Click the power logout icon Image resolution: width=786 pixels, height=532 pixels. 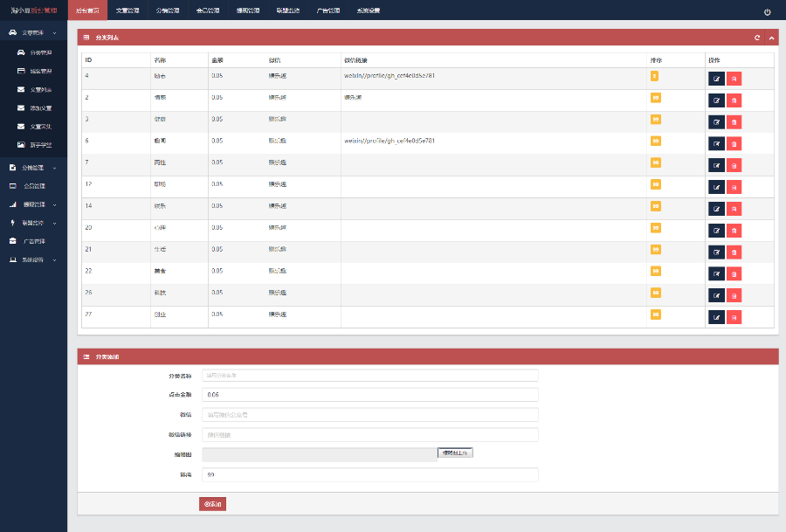tap(768, 12)
